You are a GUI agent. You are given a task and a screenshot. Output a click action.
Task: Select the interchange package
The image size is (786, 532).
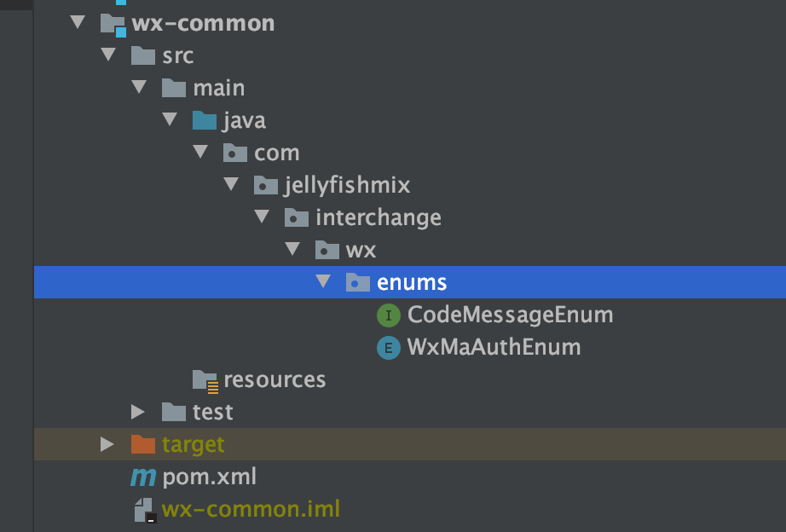click(x=378, y=217)
